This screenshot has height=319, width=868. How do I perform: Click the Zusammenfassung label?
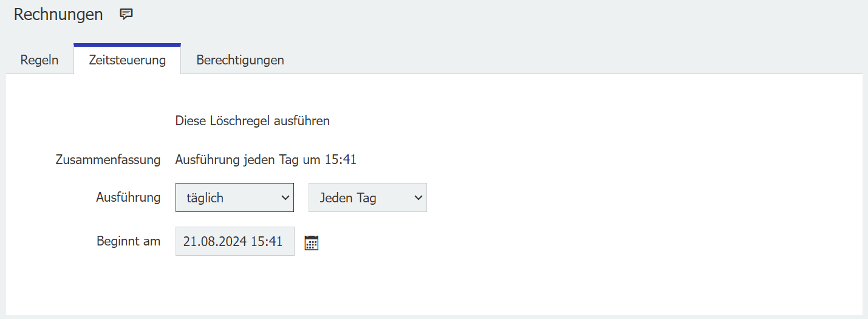108,160
